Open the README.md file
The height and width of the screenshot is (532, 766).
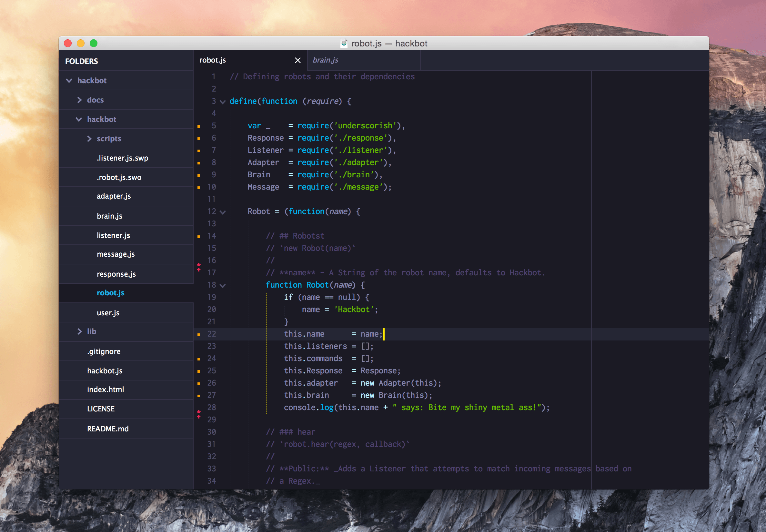point(108,429)
